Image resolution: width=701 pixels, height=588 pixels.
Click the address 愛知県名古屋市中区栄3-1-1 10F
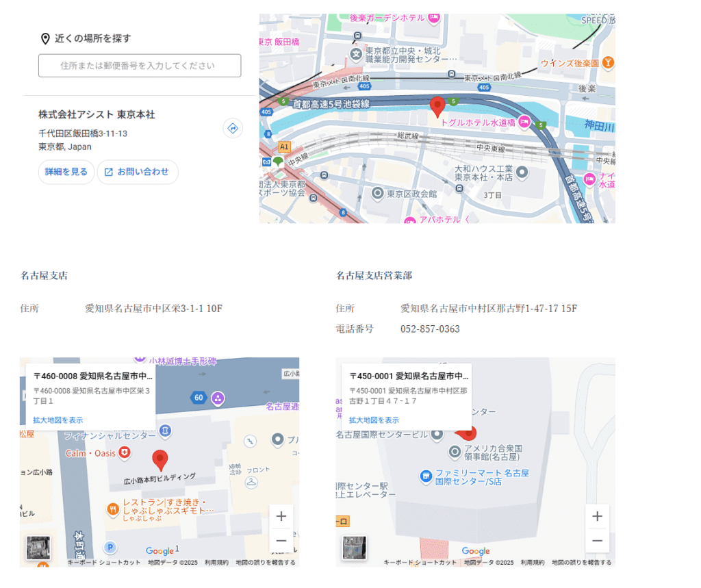[x=154, y=309]
